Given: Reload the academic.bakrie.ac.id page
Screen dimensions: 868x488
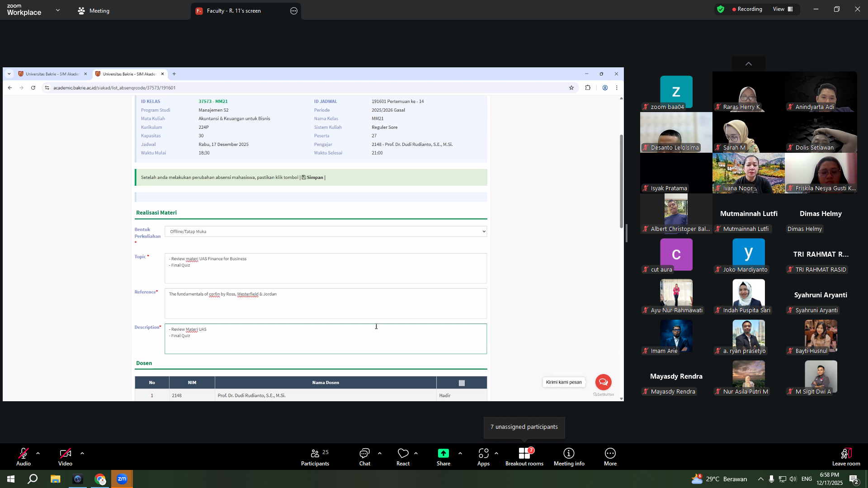Looking at the screenshot, I should point(33,88).
